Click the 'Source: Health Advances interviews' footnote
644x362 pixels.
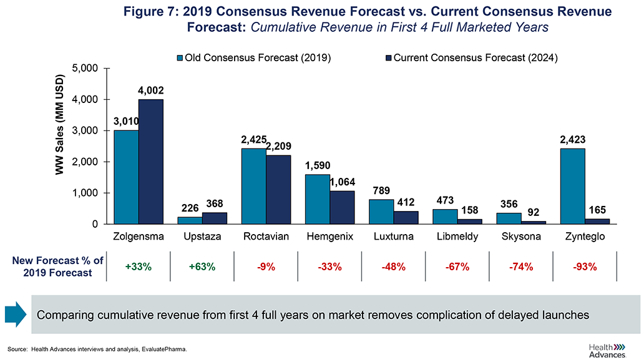[97, 350]
